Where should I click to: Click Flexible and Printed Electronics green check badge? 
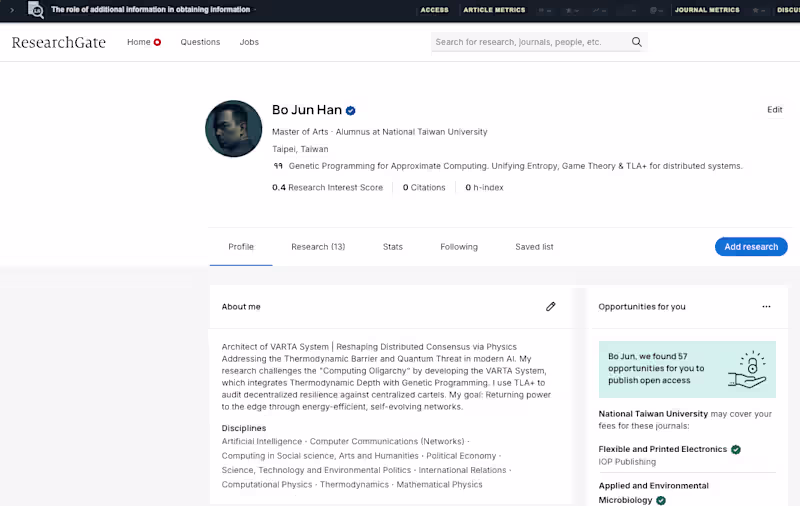tap(736, 449)
